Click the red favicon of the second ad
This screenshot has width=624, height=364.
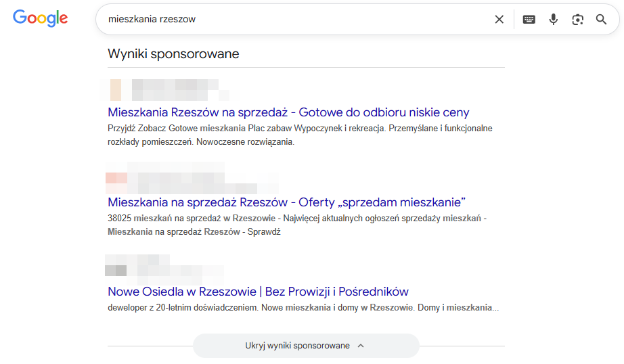116,179
